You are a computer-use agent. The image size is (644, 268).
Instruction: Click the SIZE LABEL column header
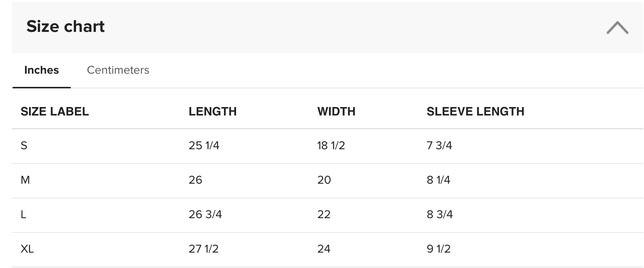tap(55, 111)
